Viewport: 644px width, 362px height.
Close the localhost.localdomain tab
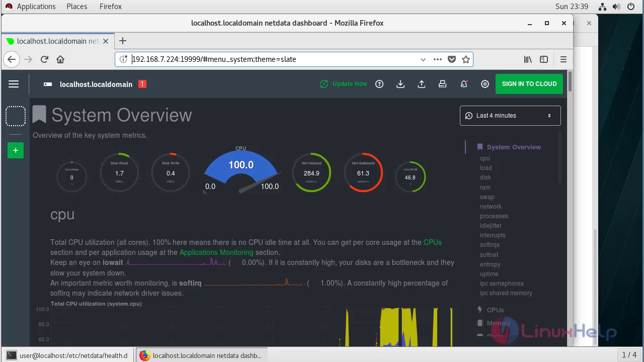pyautogui.click(x=106, y=41)
